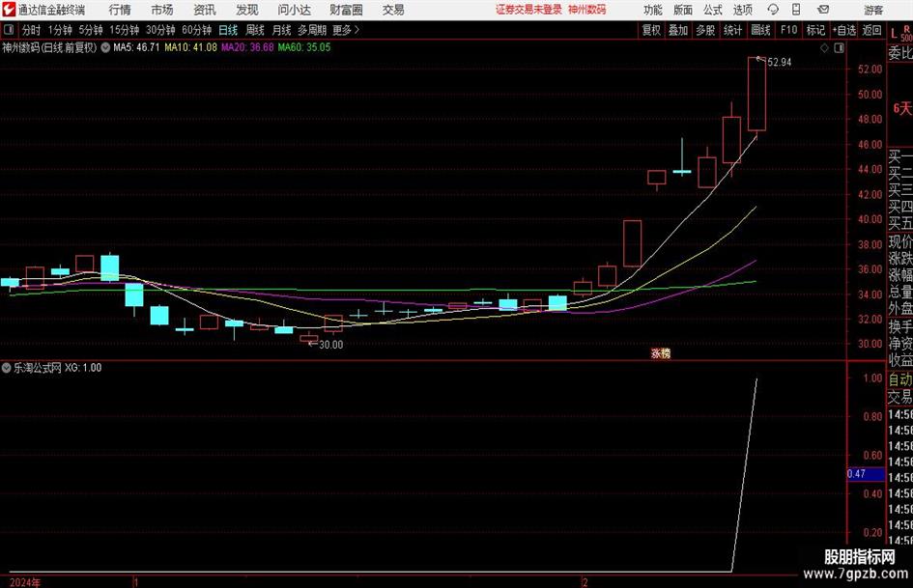The image size is (913, 588).
Task: Switch to 15分钟 period tab
Action: click(x=125, y=30)
